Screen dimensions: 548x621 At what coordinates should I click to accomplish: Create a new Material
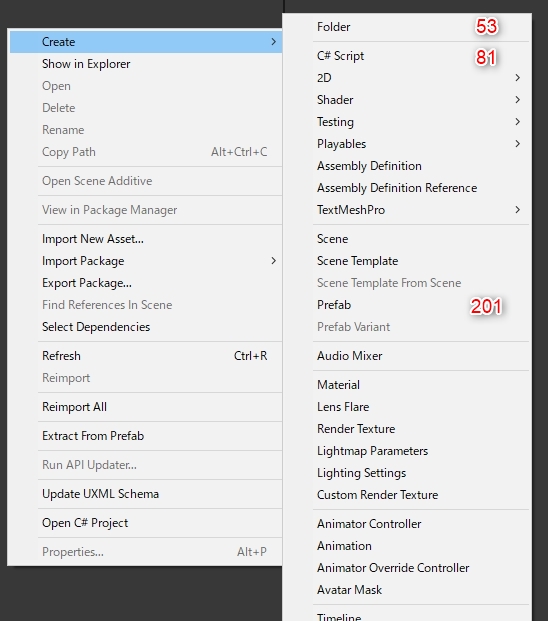[x=421, y=385]
